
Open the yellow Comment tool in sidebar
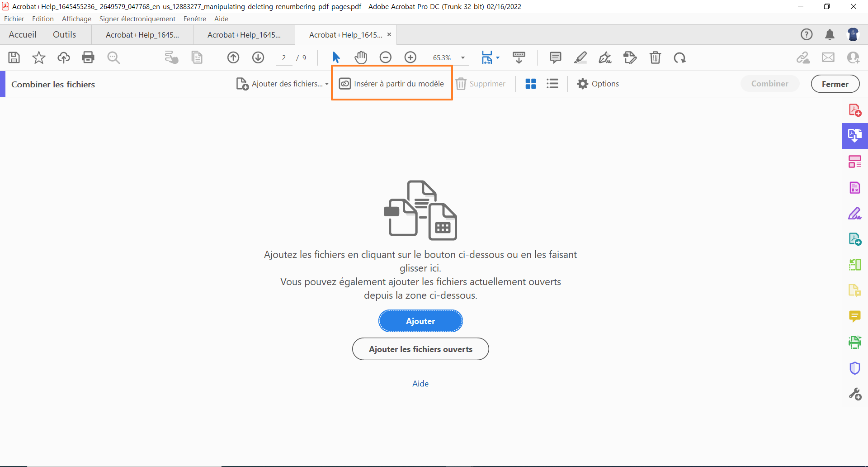tap(855, 316)
